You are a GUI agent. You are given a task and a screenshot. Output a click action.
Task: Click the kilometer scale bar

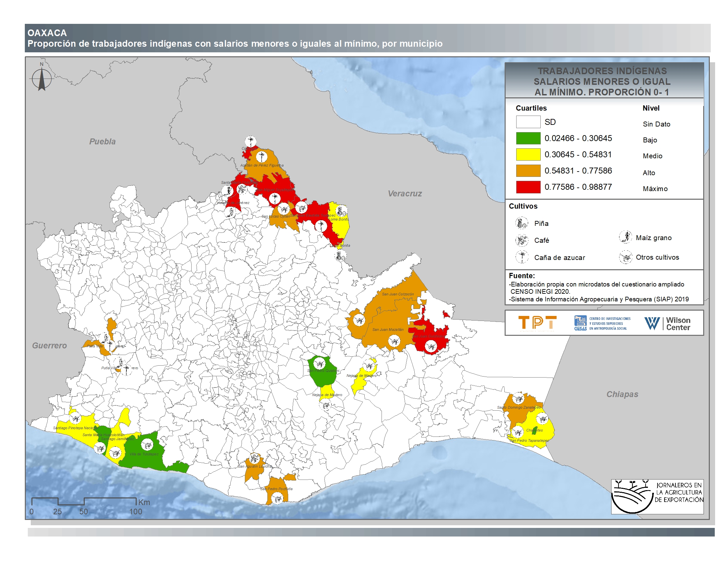click(84, 501)
